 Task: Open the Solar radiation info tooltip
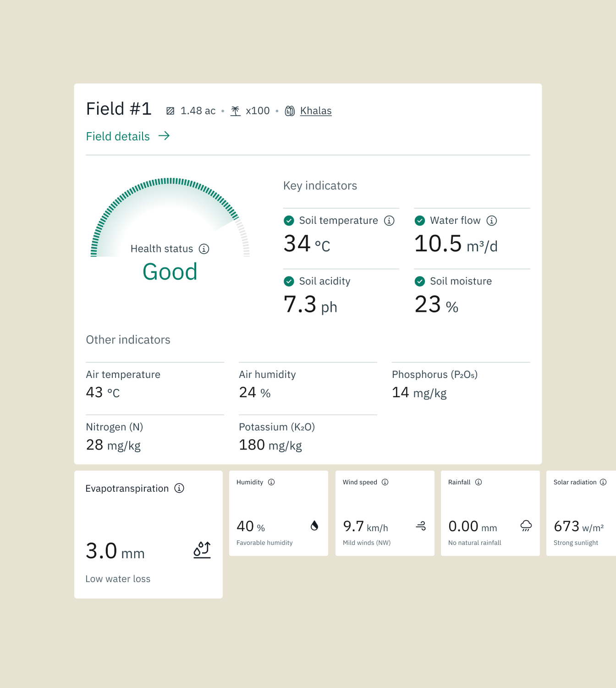pos(604,482)
